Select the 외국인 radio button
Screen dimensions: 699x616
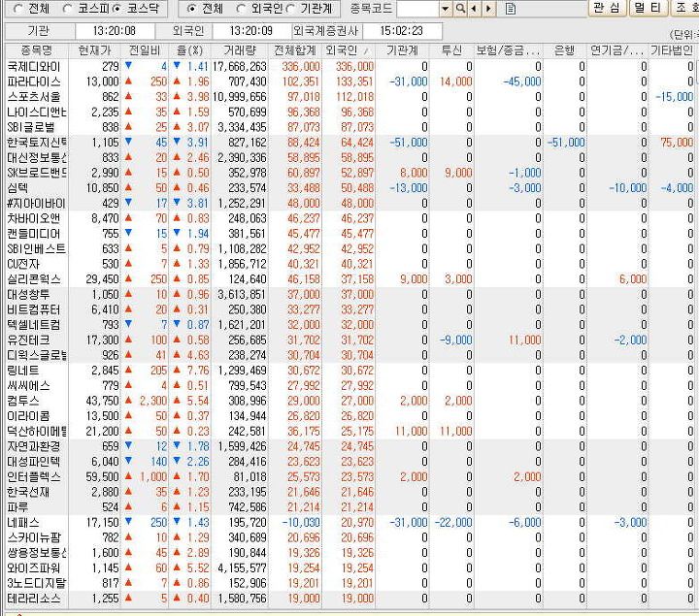point(241,9)
